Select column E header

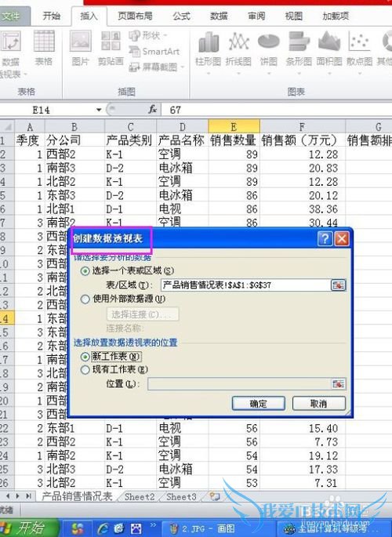click(x=234, y=127)
